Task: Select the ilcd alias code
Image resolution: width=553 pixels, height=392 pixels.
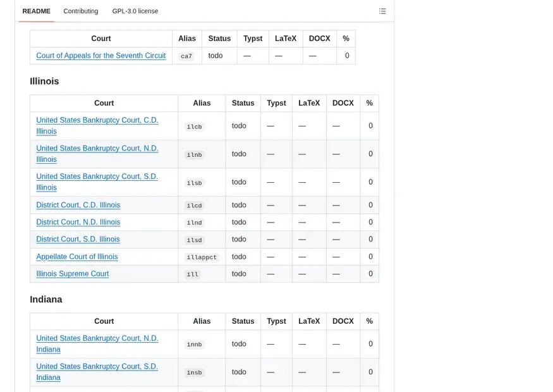Action: click(194, 205)
